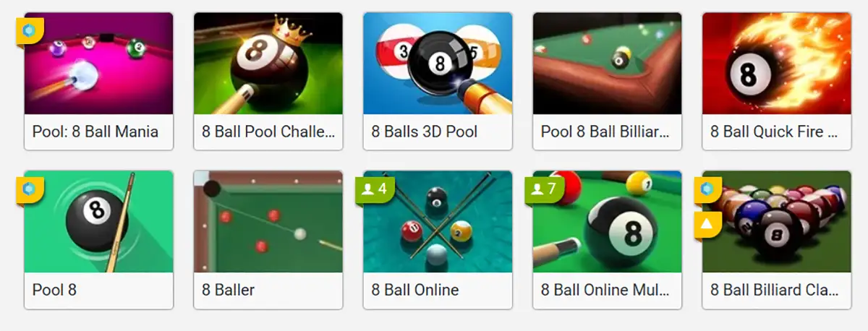Open the 8 Baller snooker table thumbnail
This screenshot has width=868, height=331.
(x=268, y=222)
